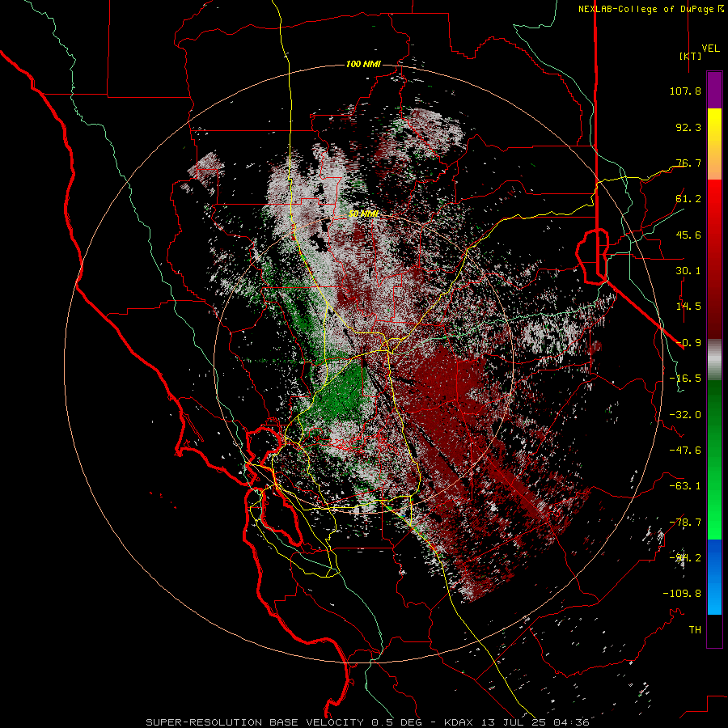Click the KDAX 13 JUL 25 04:36 timestamp
Screen dimensions: 728x728
point(517,722)
